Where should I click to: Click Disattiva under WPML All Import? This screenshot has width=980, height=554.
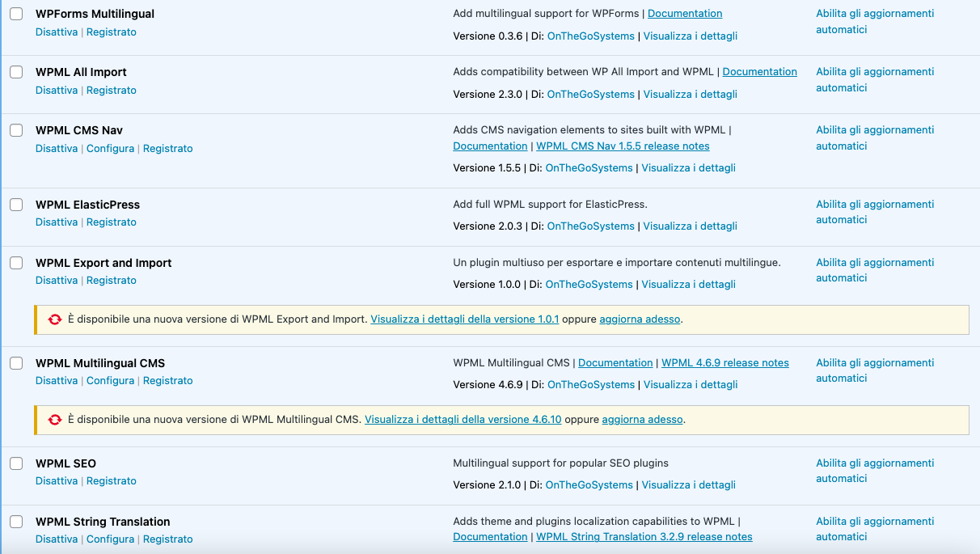pos(57,90)
